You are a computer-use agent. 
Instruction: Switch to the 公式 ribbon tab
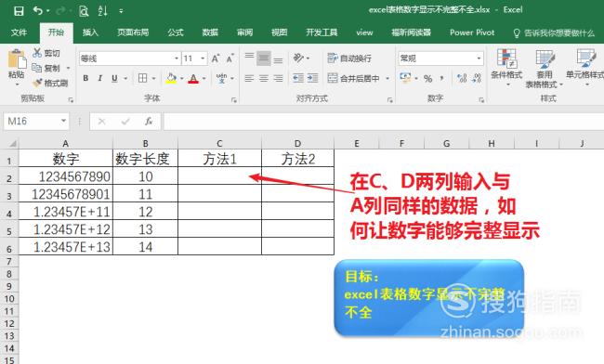click(176, 32)
